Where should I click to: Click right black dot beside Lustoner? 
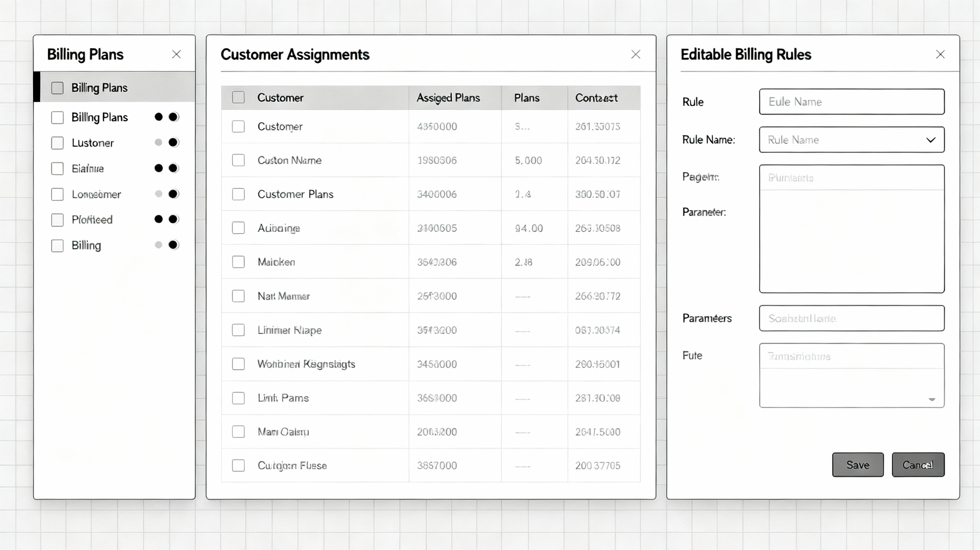173,143
